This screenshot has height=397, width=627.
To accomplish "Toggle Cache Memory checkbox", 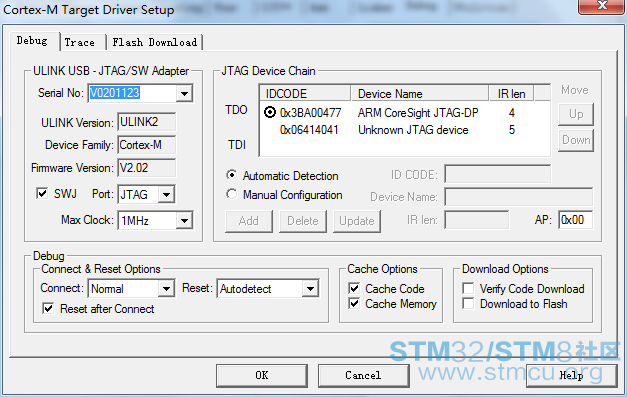I will (354, 303).
